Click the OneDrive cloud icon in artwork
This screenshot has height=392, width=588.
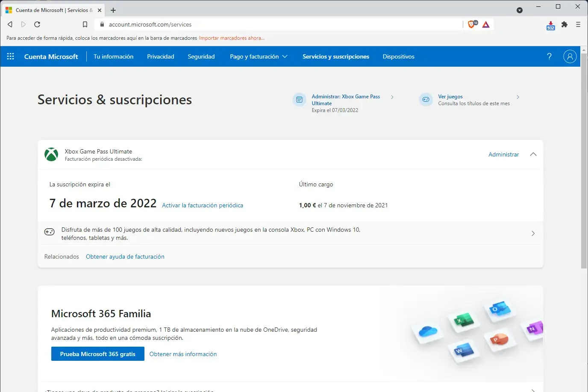tap(428, 331)
